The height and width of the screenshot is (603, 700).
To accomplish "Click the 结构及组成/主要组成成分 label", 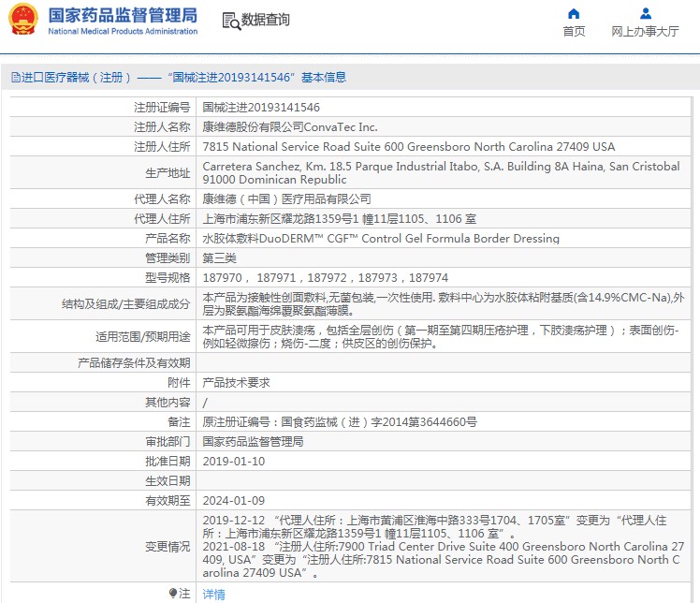I will coord(126,304).
